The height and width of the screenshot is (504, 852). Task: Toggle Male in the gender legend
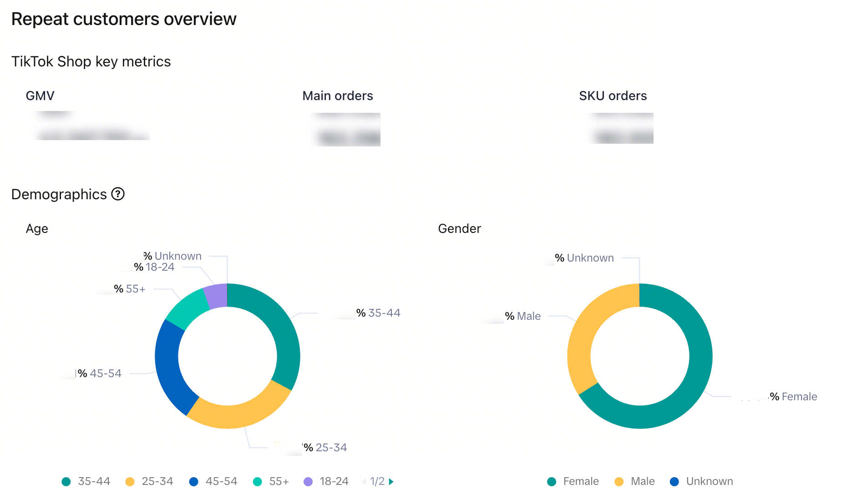coord(634,482)
